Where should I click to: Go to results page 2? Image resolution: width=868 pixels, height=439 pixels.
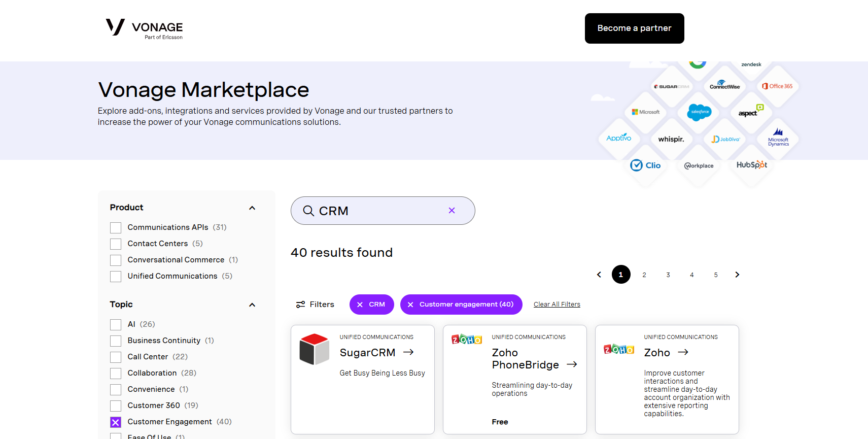tap(644, 275)
